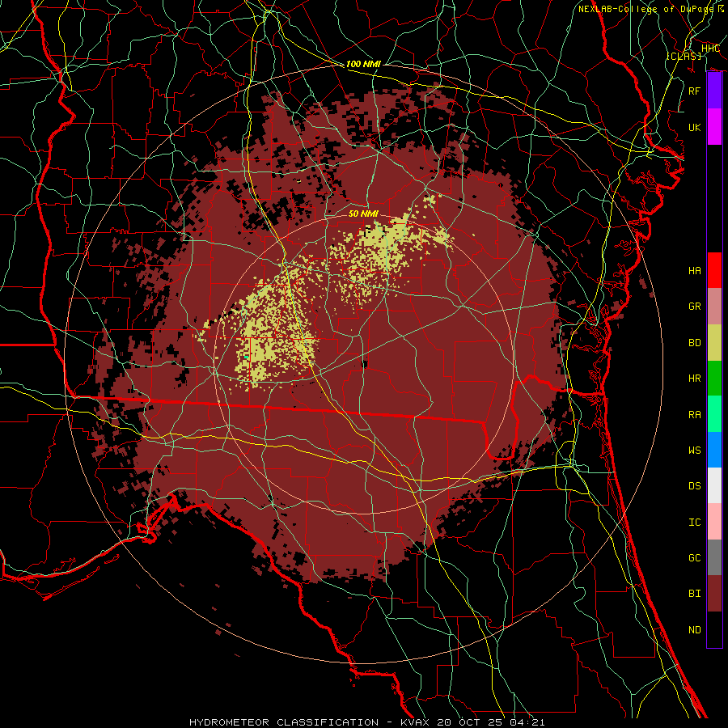The image size is (728, 728).
Task: Click the 'NEXLAB-College of DuPage' credit text
Action: [x=647, y=9]
